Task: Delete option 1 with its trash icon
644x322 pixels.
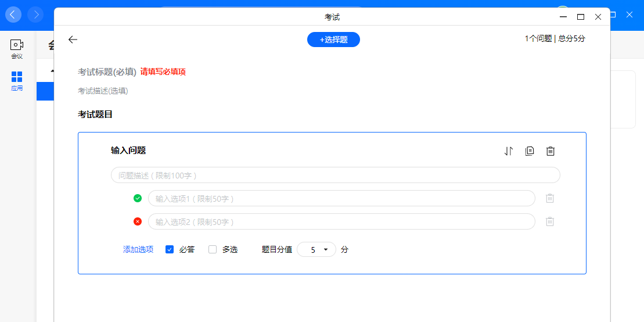Action: click(550, 198)
